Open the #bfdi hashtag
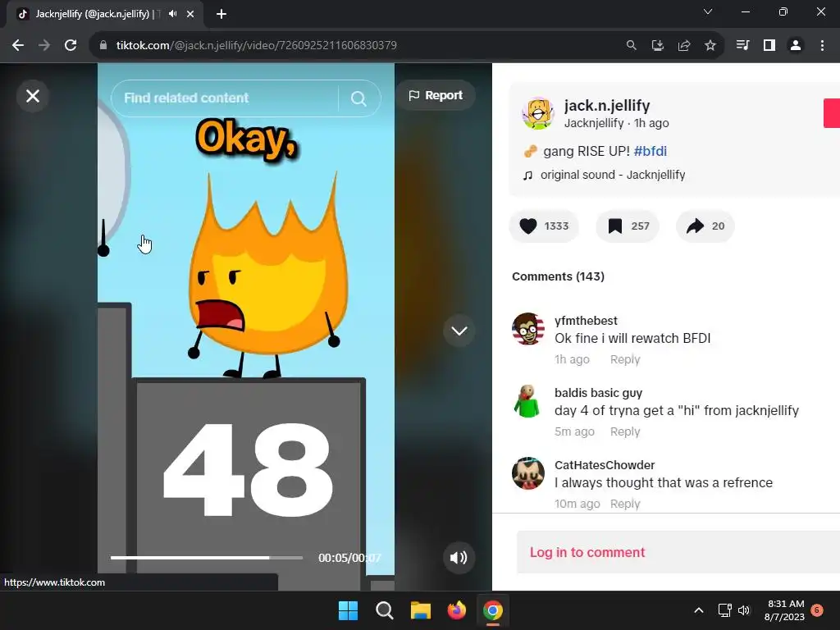Viewport: 840px width, 630px height. (x=651, y=151)
